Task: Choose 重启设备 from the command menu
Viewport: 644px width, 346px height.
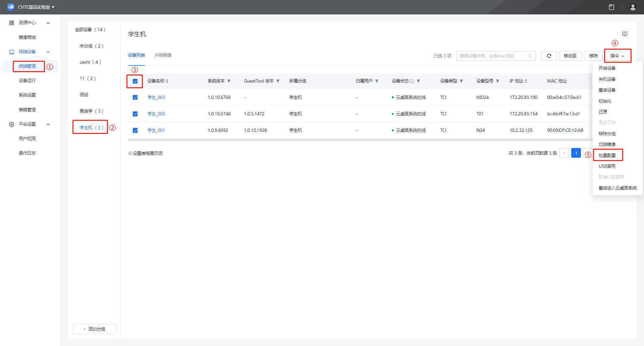Action: click(607, 90)
